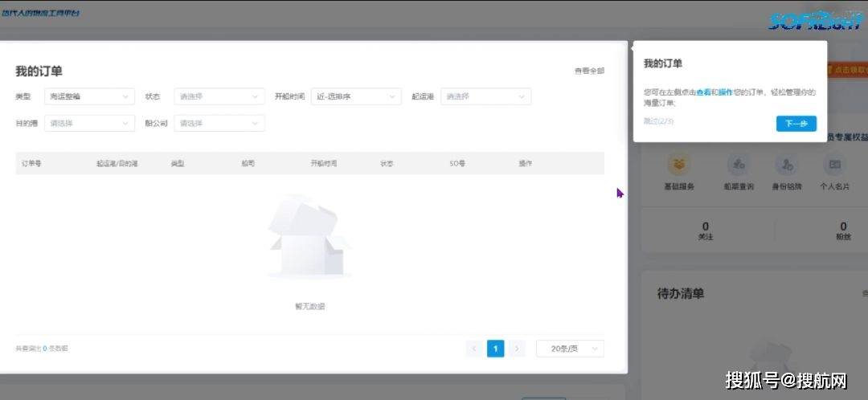Open the 目的港 dropdown
The width and height of the screenshot is (868, 400).
point(89,124)
